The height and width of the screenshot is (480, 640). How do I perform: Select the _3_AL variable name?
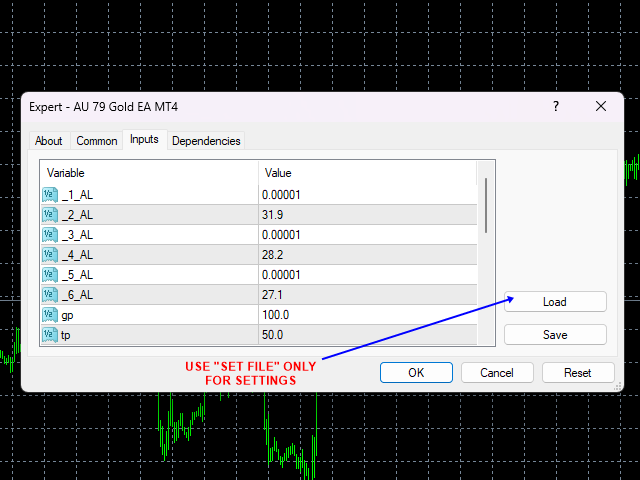(x=78, y=235)
